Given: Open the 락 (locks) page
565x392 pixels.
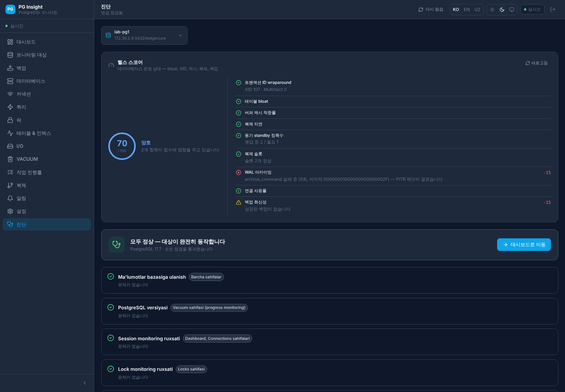Looking at the screenshot, I should (x=47, y=120).
